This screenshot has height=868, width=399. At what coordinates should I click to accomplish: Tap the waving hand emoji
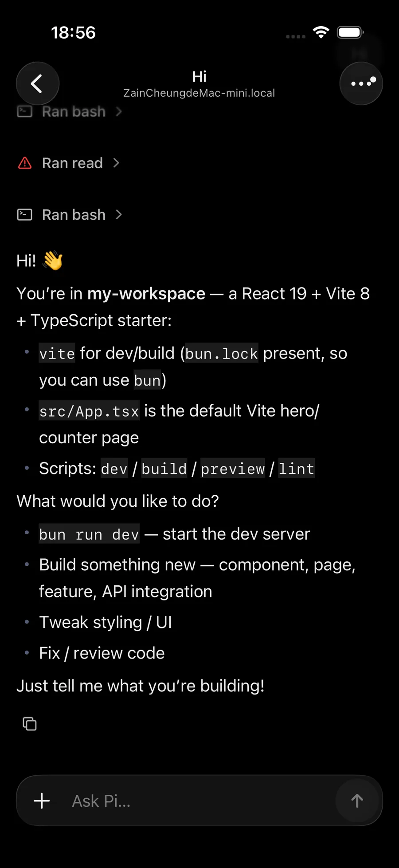click(x=53, y=260)
